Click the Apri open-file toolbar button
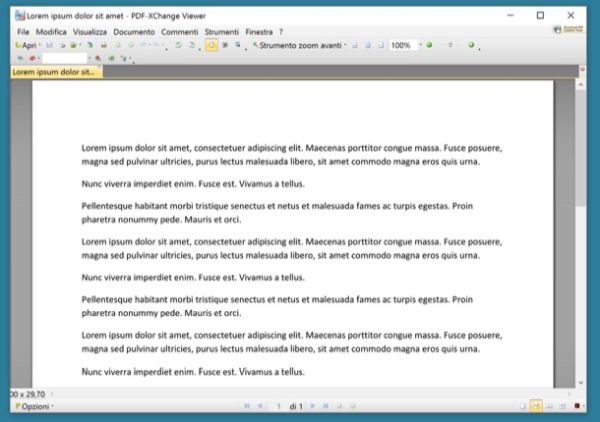The width and height of the screenshot is (600, 422). click(26, 46)
